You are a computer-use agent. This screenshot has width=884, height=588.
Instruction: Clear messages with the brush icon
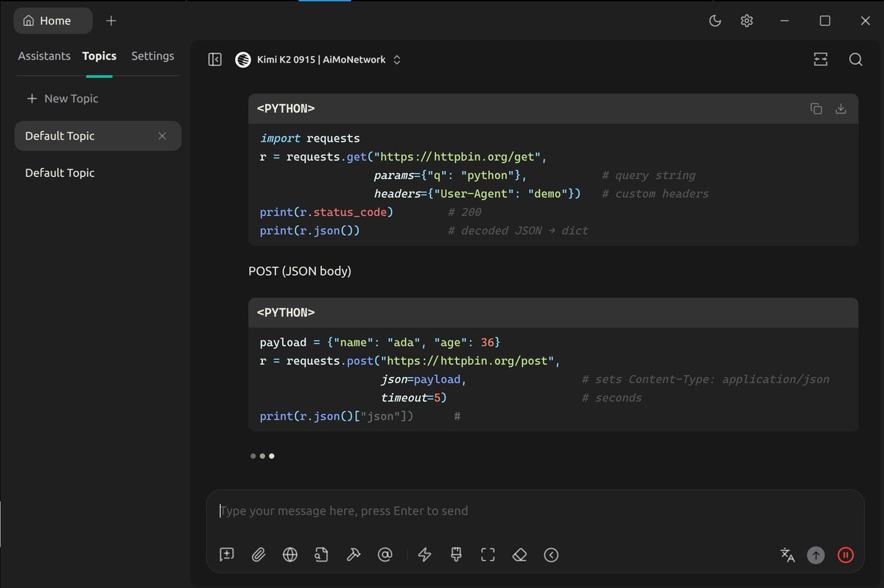pyautogui.click(x=456, y=555)
